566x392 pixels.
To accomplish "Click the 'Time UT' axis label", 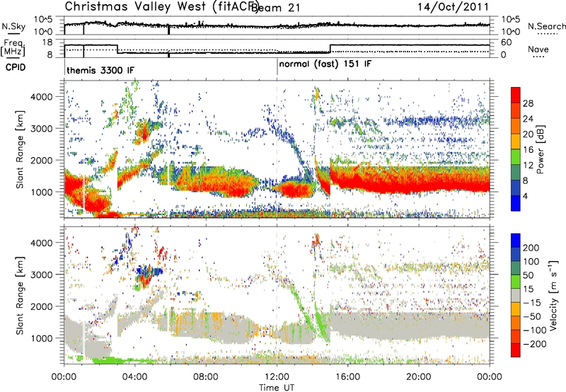I will (277, 388).
